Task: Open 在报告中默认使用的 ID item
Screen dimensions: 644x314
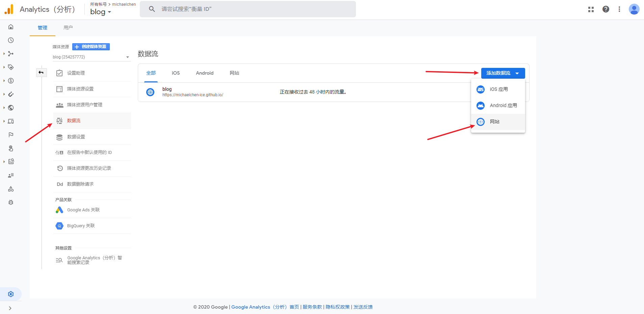Action: (92, 152)
